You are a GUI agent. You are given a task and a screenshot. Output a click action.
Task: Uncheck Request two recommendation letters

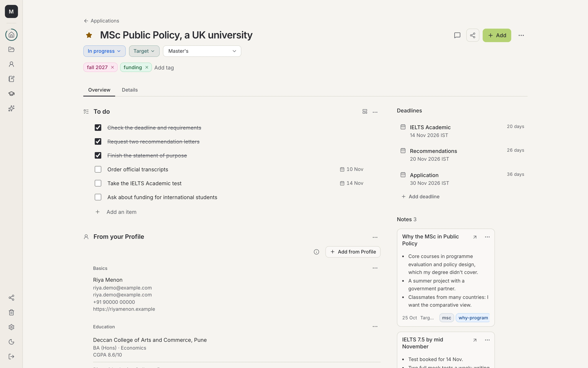(98, 142)
